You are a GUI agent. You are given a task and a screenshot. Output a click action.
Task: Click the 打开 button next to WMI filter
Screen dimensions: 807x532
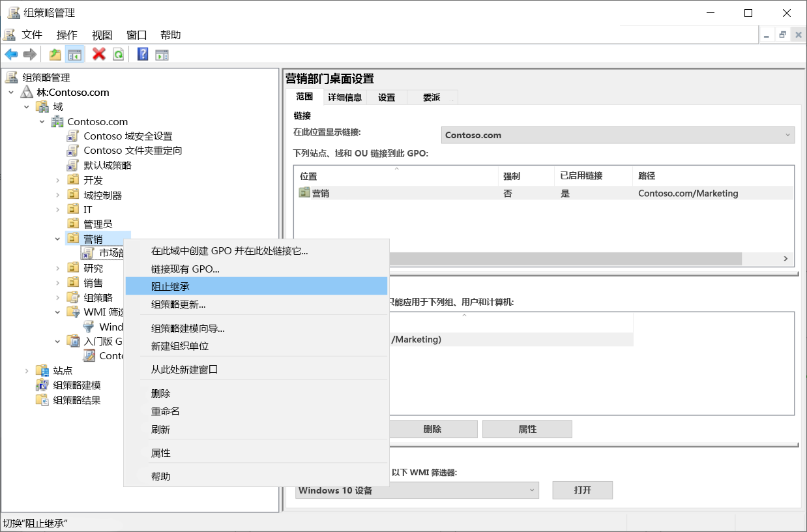coord(581,490)
